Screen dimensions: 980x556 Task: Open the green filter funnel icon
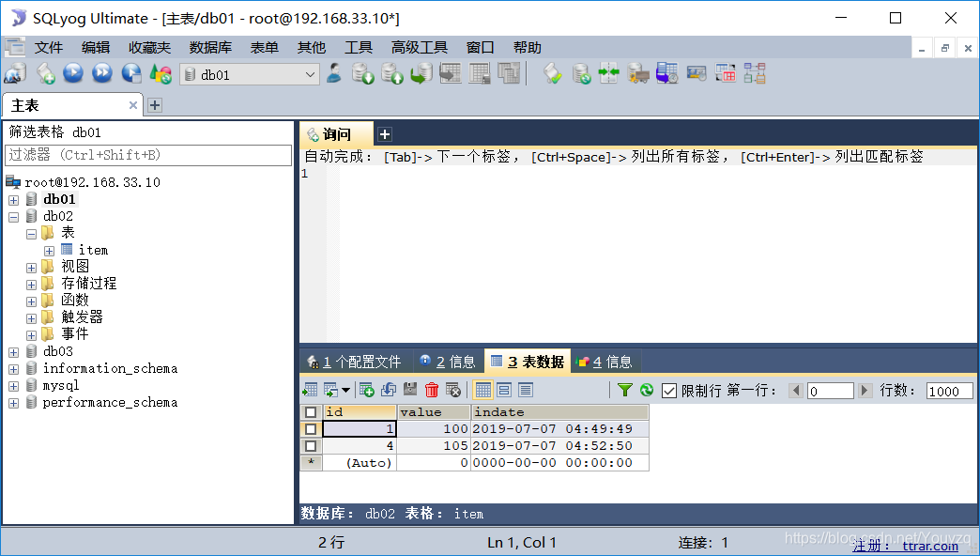pyautogui.click(x=624, y=391)
